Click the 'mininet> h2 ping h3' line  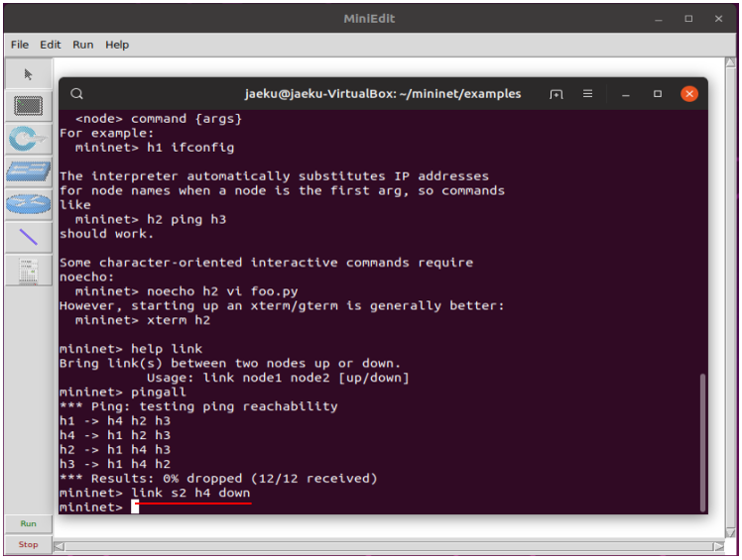151,219
